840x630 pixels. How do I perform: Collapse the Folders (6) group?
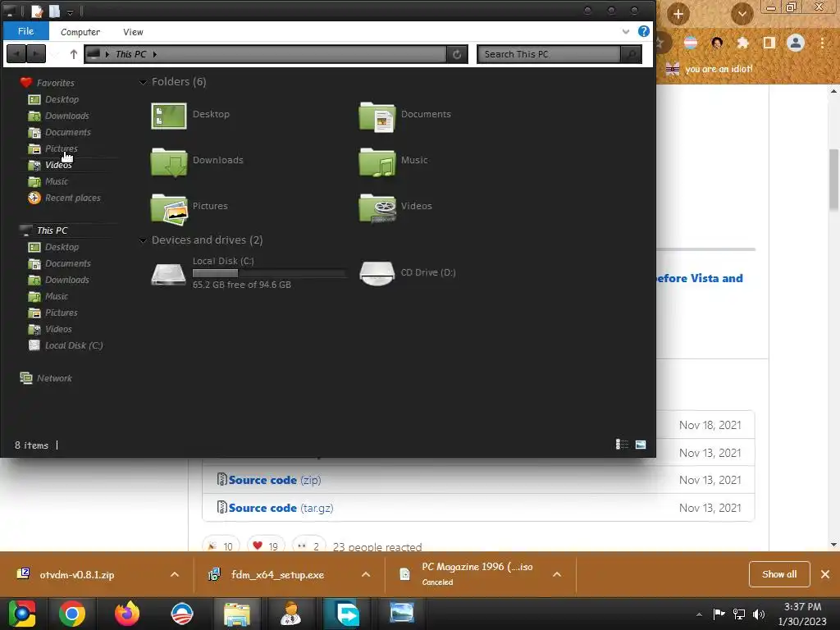[143, 82]
